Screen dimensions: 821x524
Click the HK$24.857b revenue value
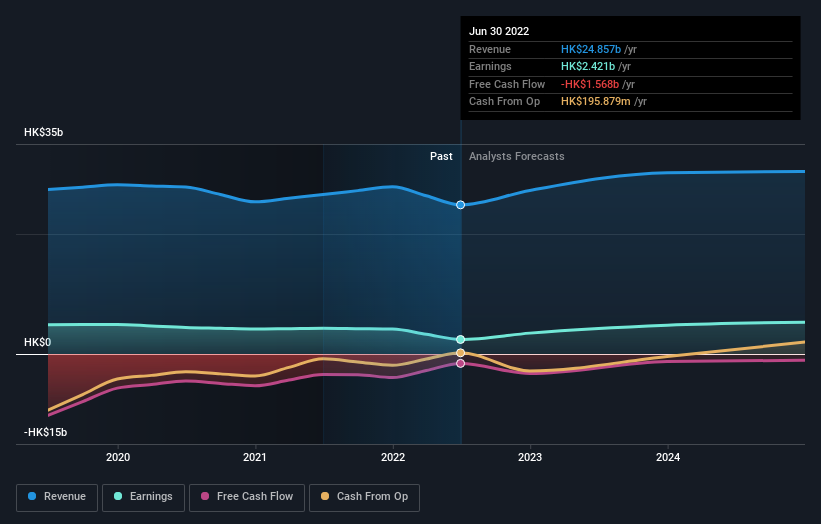591,49
